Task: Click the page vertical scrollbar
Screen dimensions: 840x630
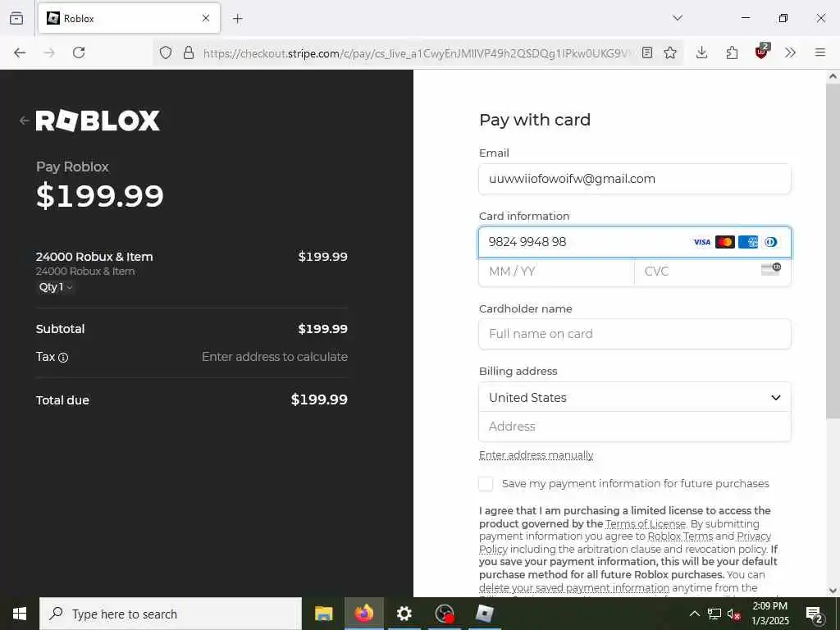Action: tap(833, 246)
